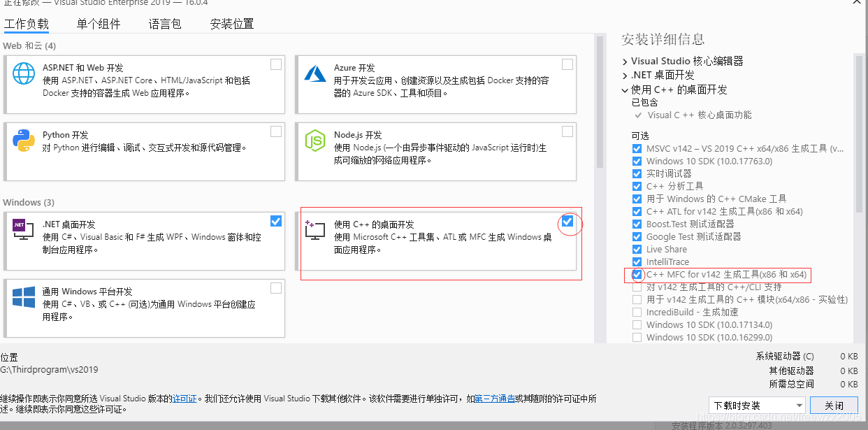Check the ASP.NET 和 Web 开发 workload checkbox
The image size is (868, 430).
click(276, 64)
